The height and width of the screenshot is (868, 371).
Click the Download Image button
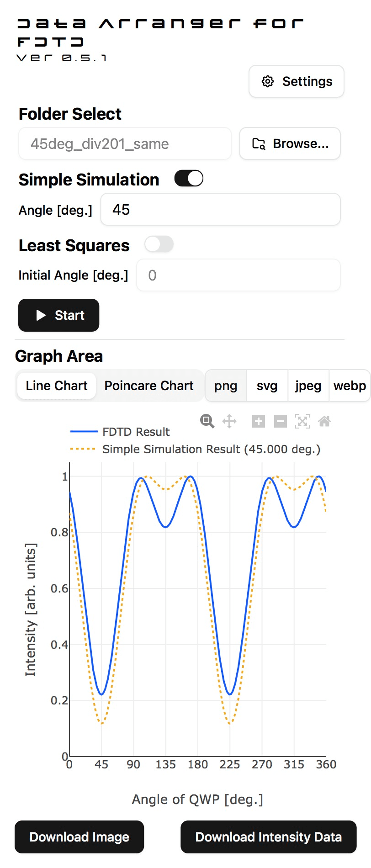79,837
